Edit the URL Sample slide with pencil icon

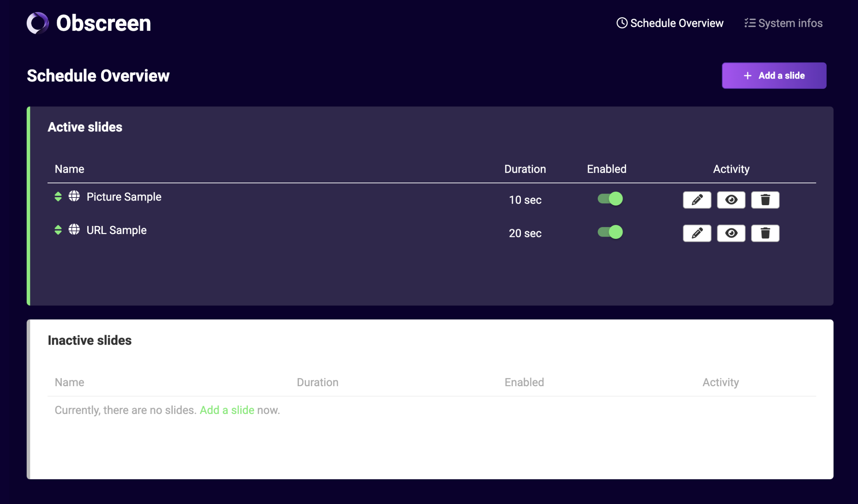click(x=697, y=233)
